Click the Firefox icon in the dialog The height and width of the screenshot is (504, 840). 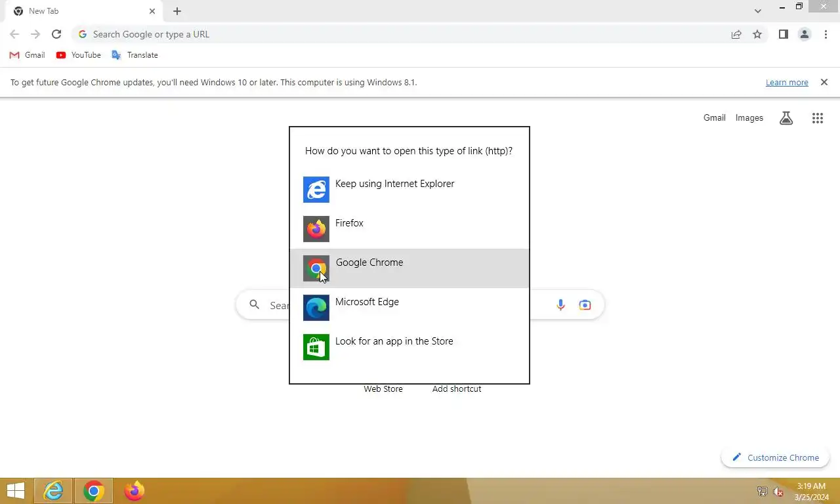point(316,229)
